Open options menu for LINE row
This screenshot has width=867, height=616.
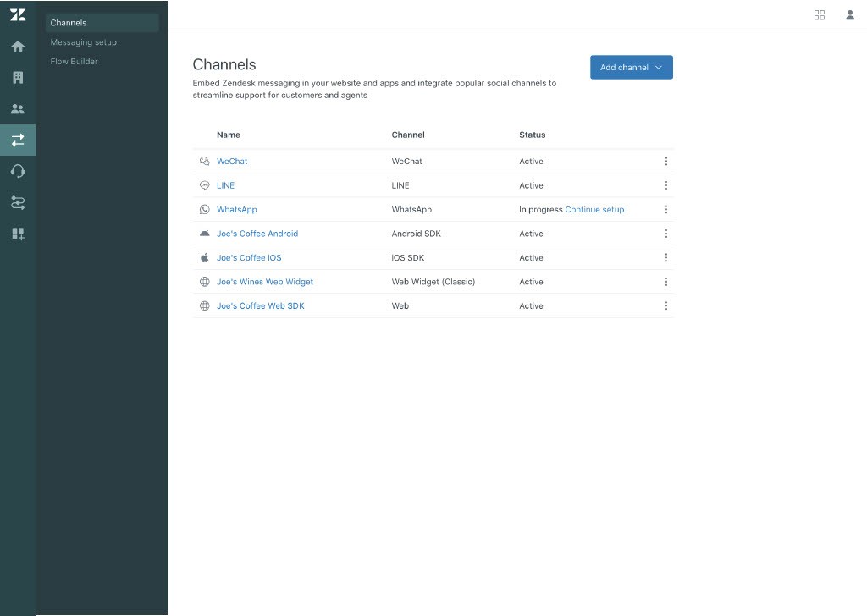click(x=665, y=185)
